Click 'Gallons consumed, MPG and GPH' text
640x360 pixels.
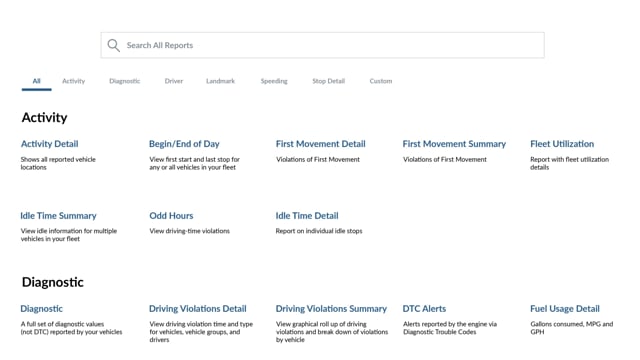pos(571,328)
